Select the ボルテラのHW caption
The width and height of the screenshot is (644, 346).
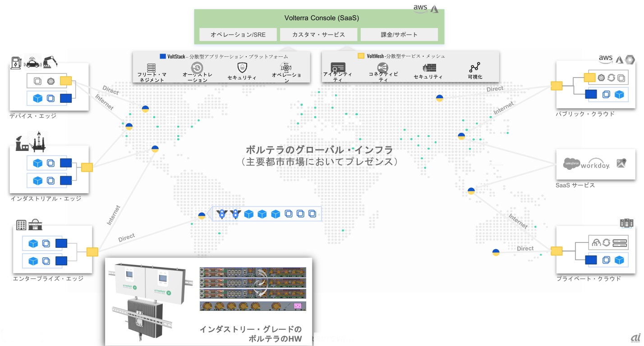point(275,339)
